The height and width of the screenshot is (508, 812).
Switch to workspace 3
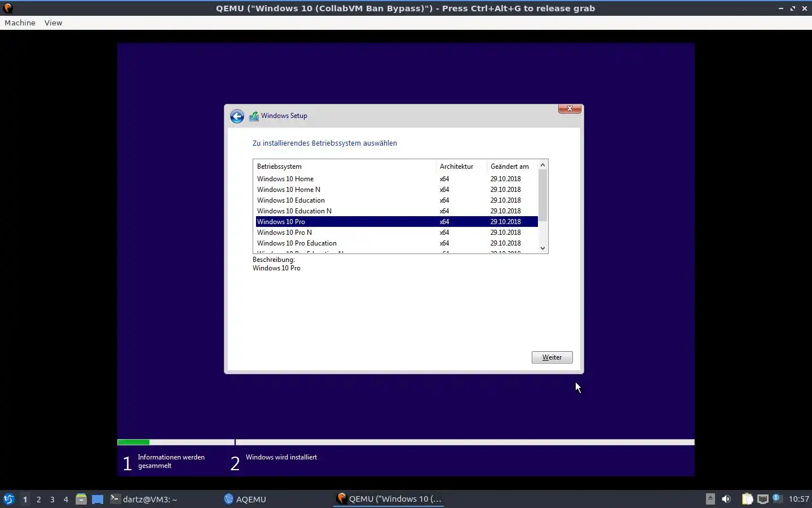[52, 499]
